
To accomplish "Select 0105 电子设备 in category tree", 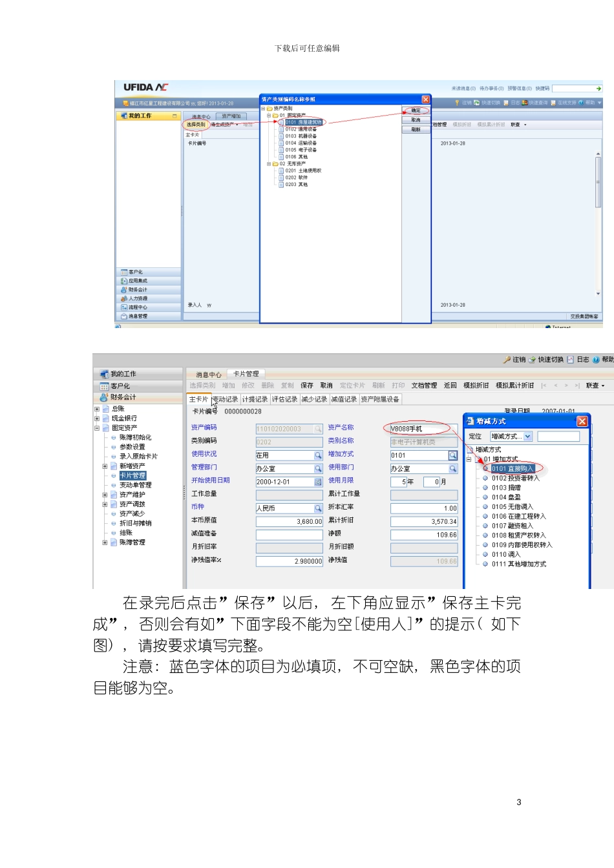I will 301,150.
